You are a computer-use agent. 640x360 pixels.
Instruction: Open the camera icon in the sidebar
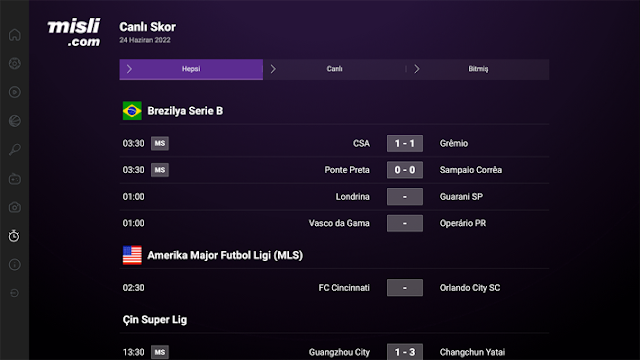click(x=15, y=207)
